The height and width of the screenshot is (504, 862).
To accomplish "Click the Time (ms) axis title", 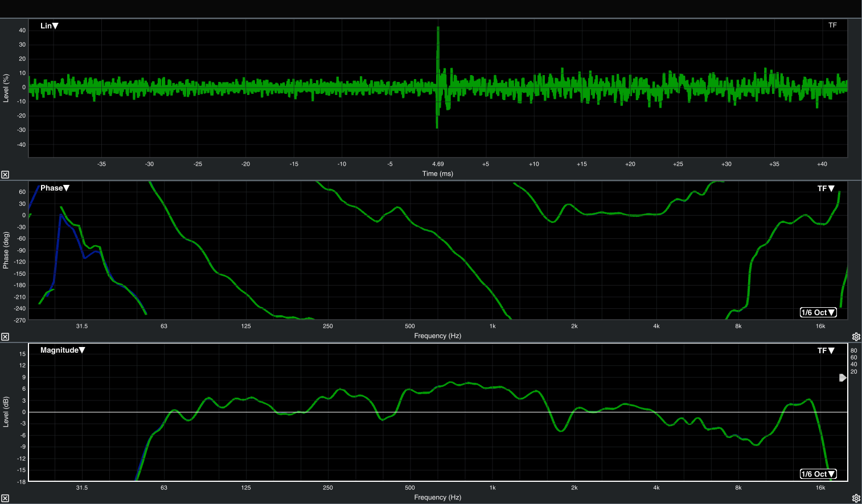I will [438, 173].
